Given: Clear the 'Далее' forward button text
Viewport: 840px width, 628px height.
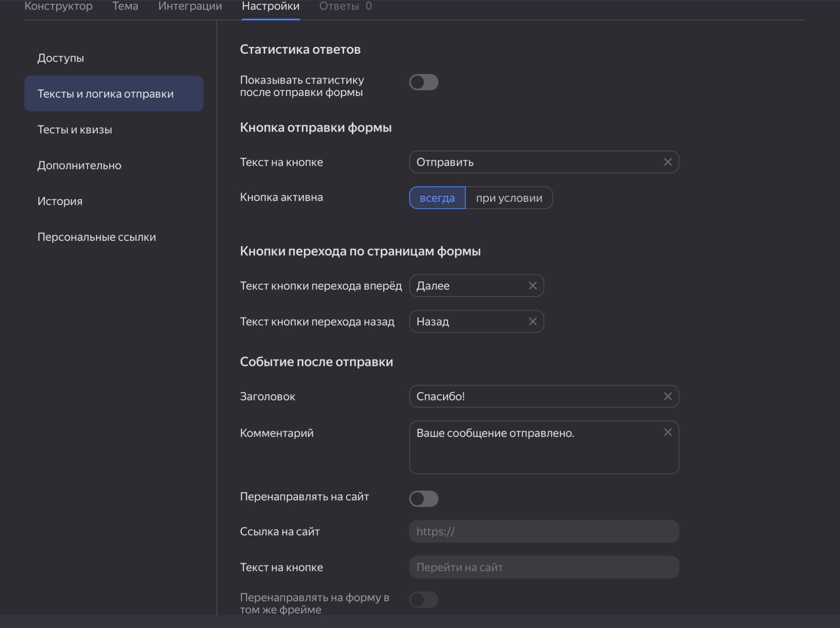Looking at the screenshot, I should pos(532,285).
